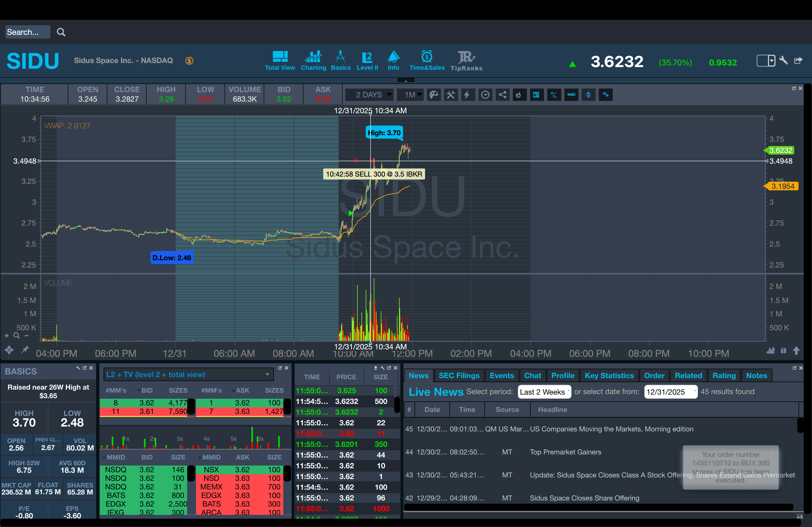Open the Last 2 Weeks period dropdown

(x=544, y=392)
